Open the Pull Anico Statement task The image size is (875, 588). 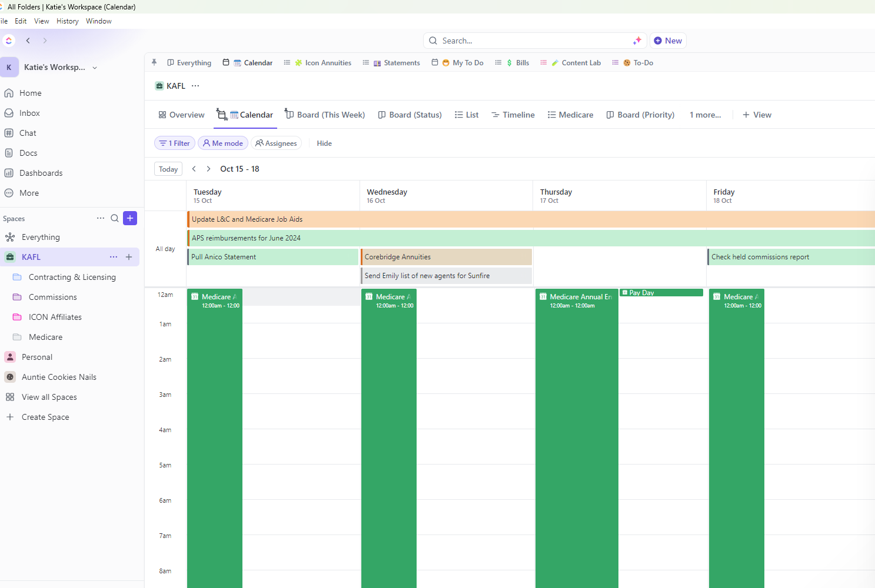click(x=273, y=257)
